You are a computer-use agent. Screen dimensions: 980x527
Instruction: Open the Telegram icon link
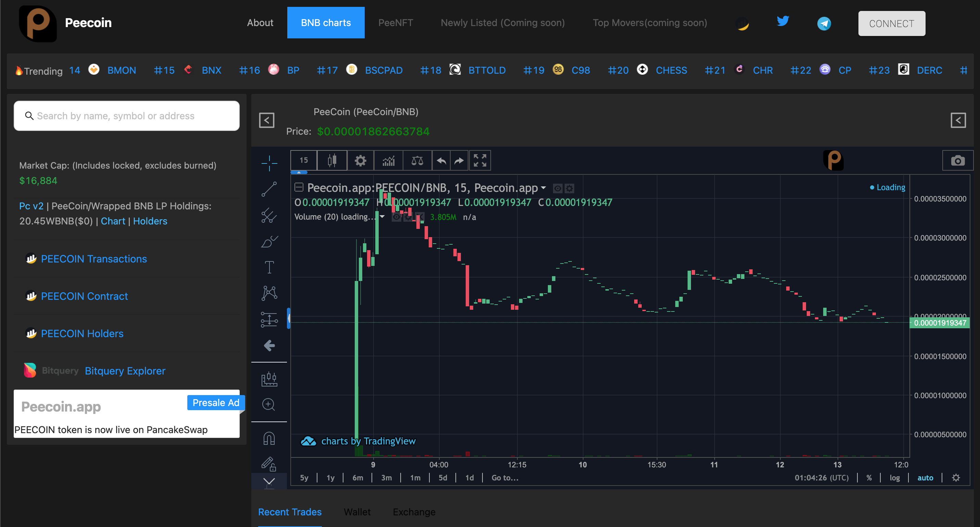824,23
